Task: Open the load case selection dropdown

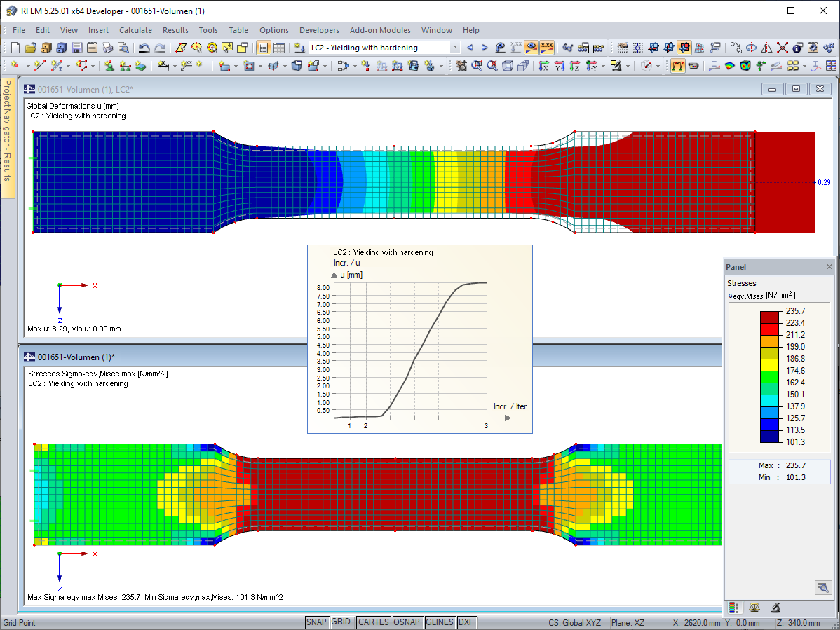Action: (454, 48)
